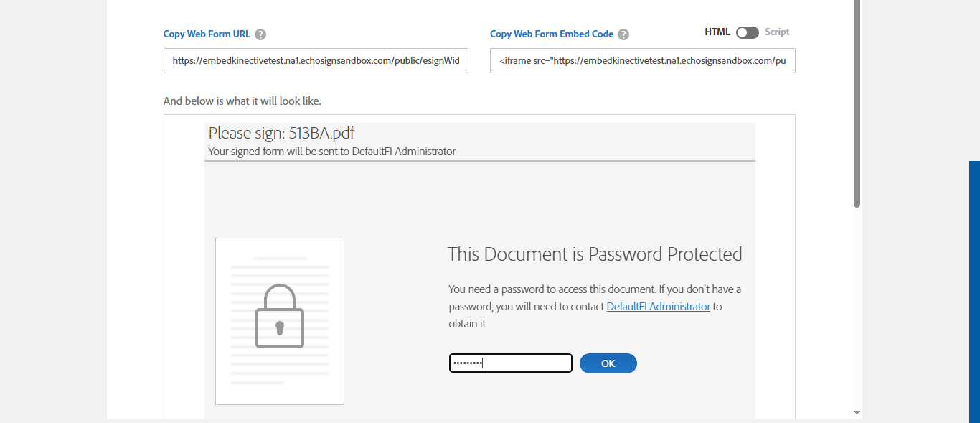The height and width of the screenshot is (423, 980).
Task: Click the scroll down arrow at bottom
Action: tap(857, 412)
